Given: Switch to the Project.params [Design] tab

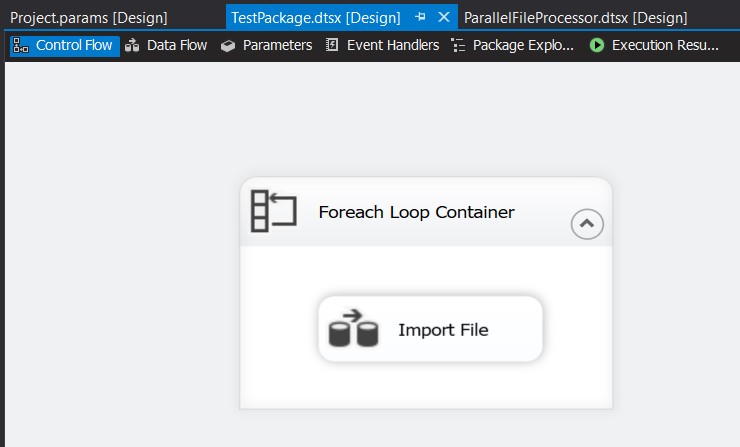Looking at the screenshot, I should coord(89,18).
